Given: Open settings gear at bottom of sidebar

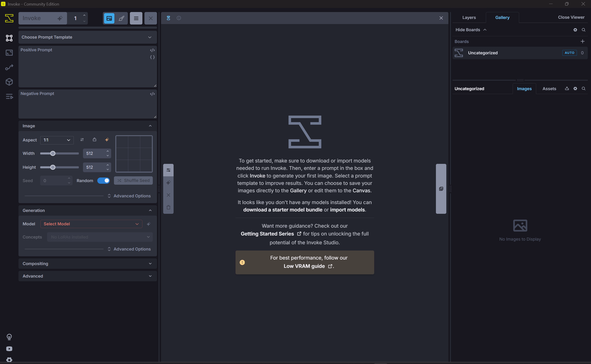Looking at the screenshot, I should tap(9, 359).
